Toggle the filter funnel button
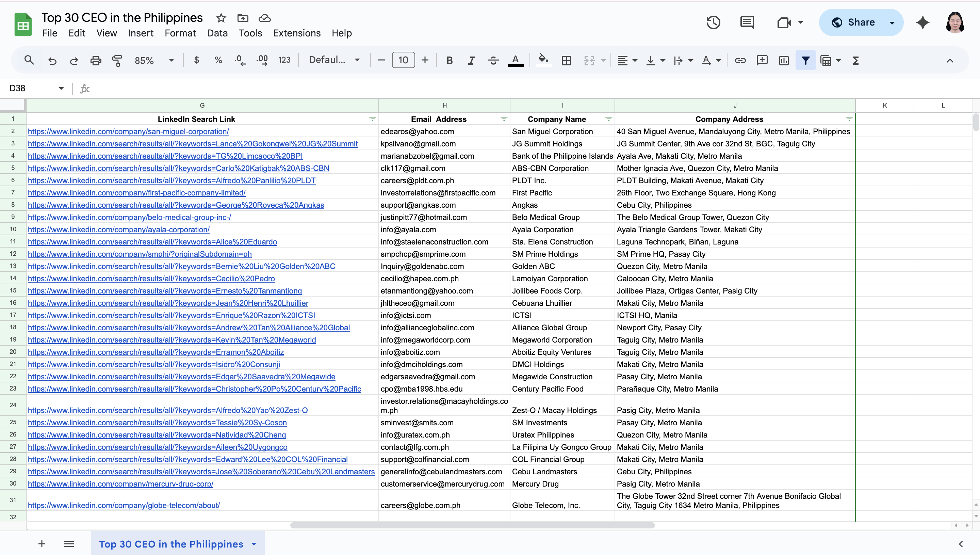 click(x=805, y=60)
